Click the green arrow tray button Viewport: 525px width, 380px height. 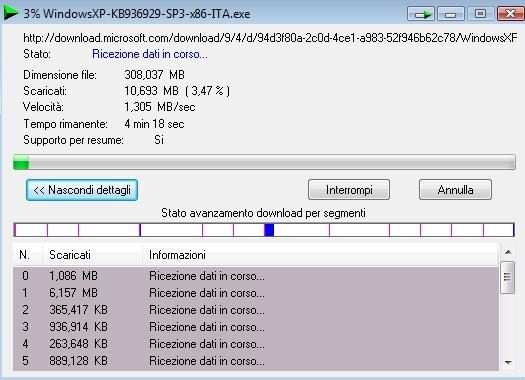pyautogui.click(x=421, y=14)
